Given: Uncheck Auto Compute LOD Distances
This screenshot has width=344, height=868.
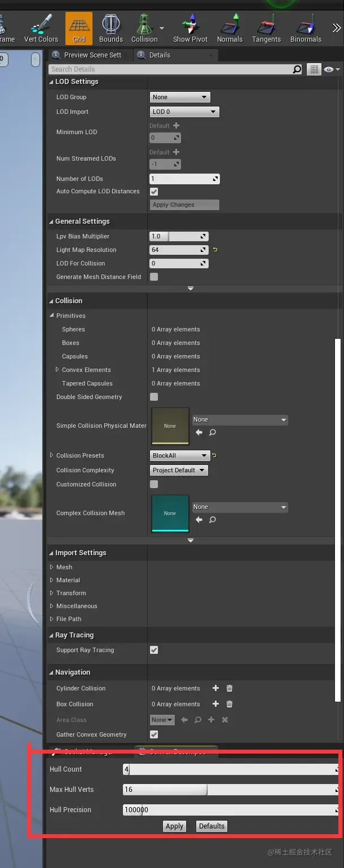Looking at the screenshot, I should click(154, 192).
